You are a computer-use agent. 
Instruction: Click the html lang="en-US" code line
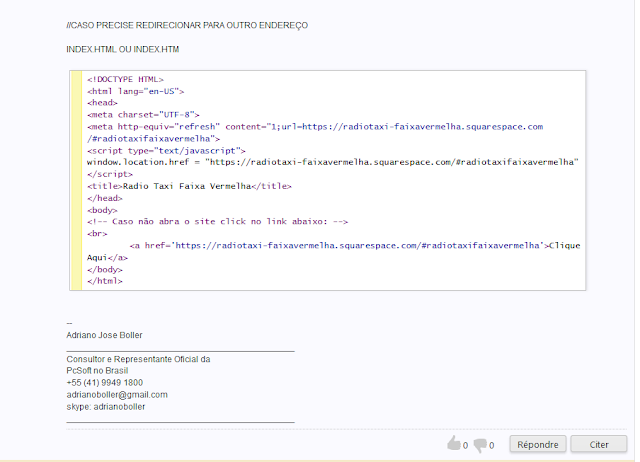[x=136, y=91]
